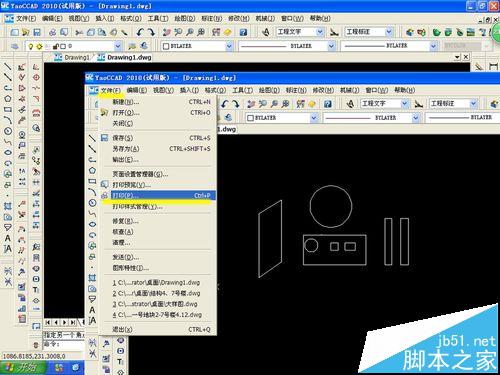Toggle the layer padlock lock icon
This screenshot has height=375, width=500.
[x=55, y=47]
